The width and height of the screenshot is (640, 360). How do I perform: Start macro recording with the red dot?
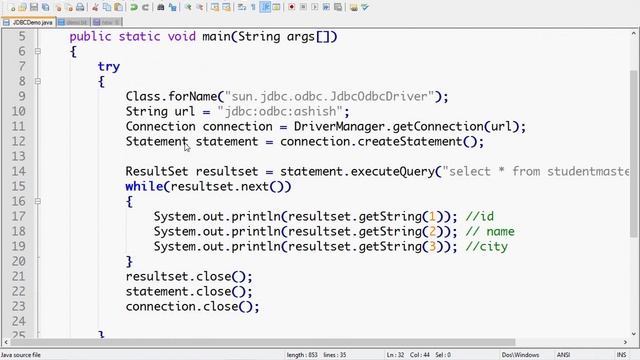[x=291, y=7]
